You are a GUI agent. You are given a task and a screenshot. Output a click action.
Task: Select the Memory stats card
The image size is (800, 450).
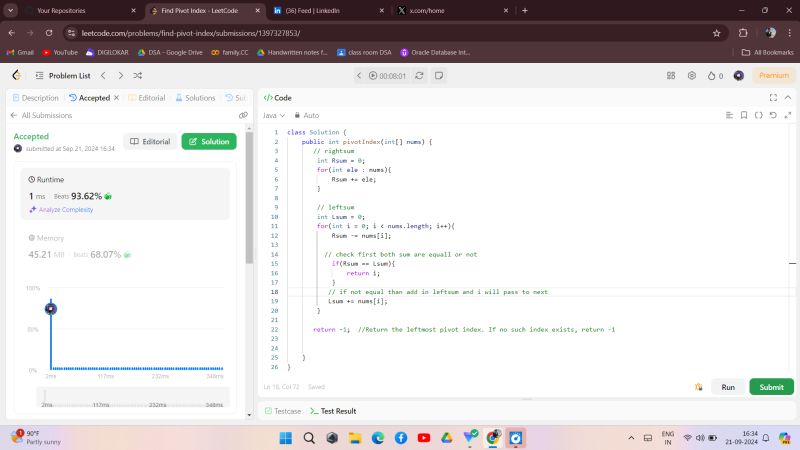click(126, 247)
